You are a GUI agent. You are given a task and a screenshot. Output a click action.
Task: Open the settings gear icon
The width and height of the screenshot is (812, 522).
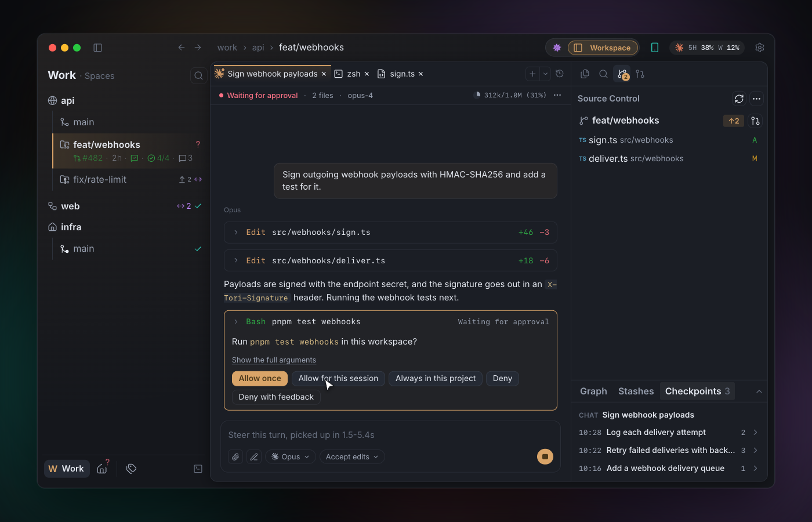pos(760,48)
